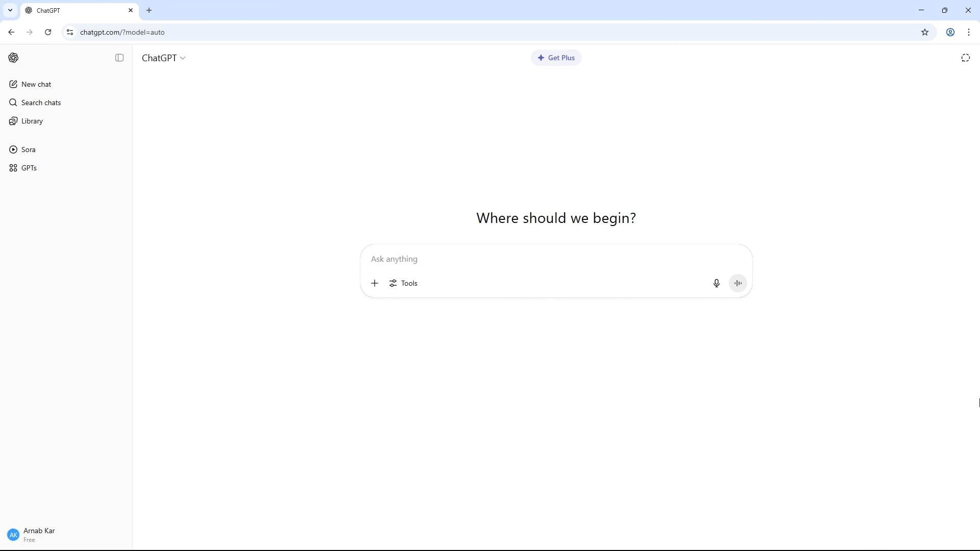Bookmark this page with star icon
980x551 pixels.
(x=925, y=32)
